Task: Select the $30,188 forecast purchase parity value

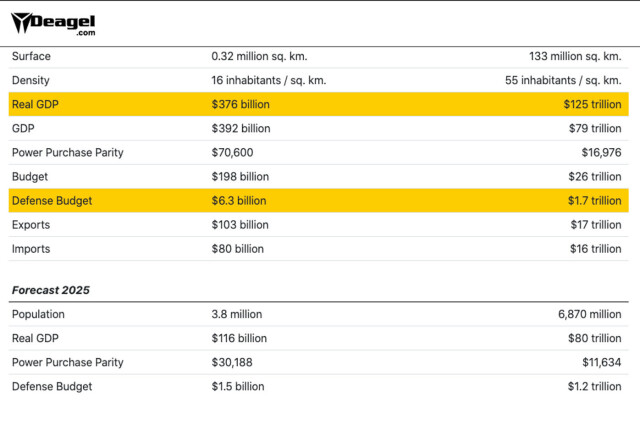Action: pyautogui.click(x=234, y=362)
